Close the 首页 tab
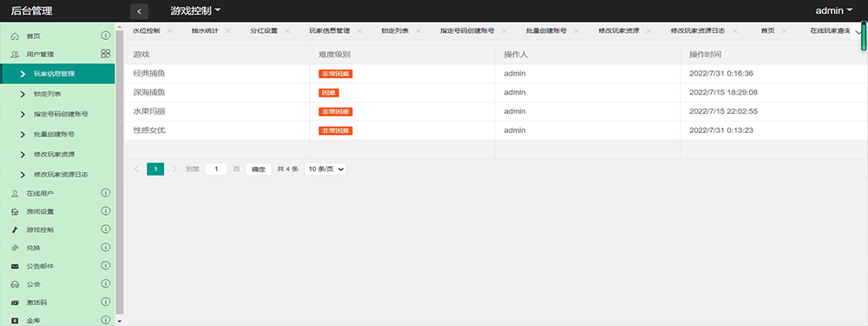This screenshot has width=868, height=326. pyautogui.click(x=785, y=31)
